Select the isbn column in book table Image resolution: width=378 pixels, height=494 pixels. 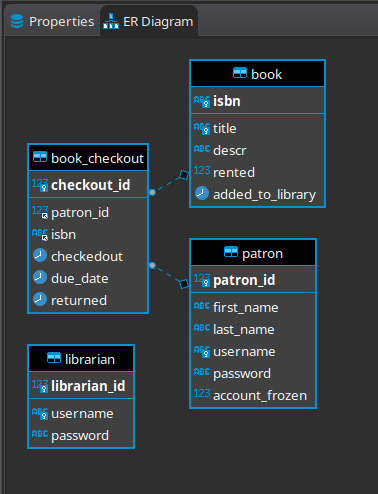[x=257, y=101]
